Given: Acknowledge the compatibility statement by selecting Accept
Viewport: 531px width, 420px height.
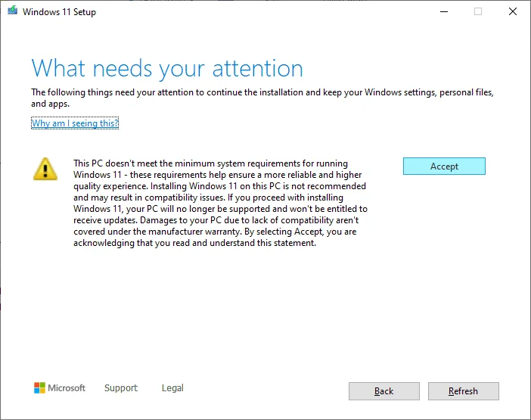Looking at the screenshot, I should [444, 166].
